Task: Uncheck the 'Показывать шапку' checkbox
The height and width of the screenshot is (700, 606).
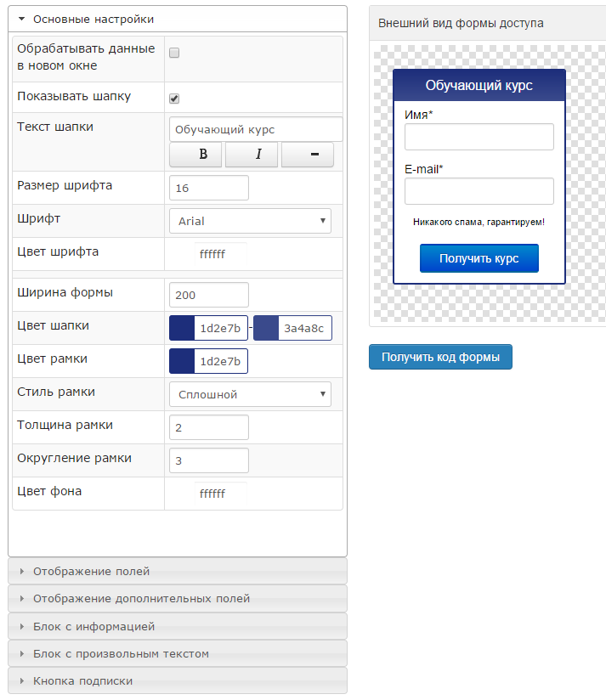Action: tap(174, 98)
